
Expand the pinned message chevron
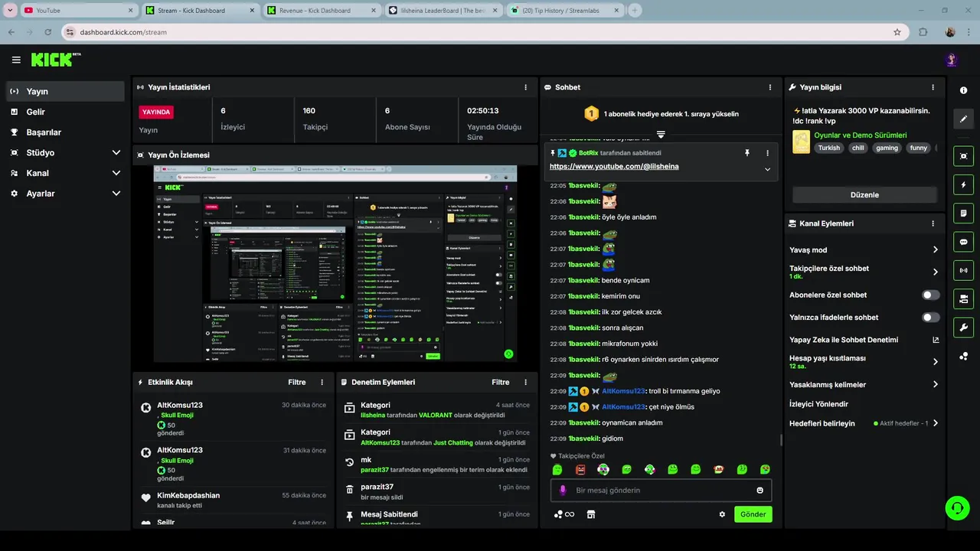click(x=767, y=169)
